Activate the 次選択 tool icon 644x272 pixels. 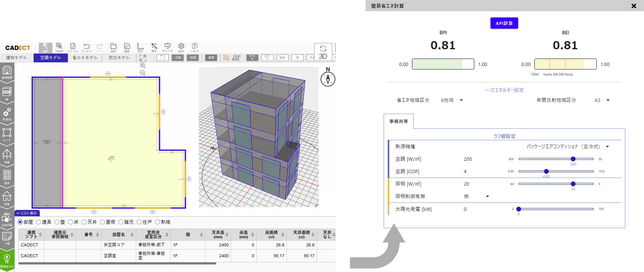[59, 48]
